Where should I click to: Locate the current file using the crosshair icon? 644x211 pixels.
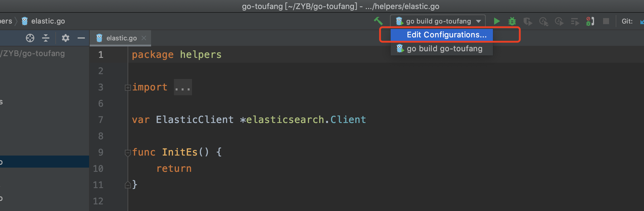30,38
